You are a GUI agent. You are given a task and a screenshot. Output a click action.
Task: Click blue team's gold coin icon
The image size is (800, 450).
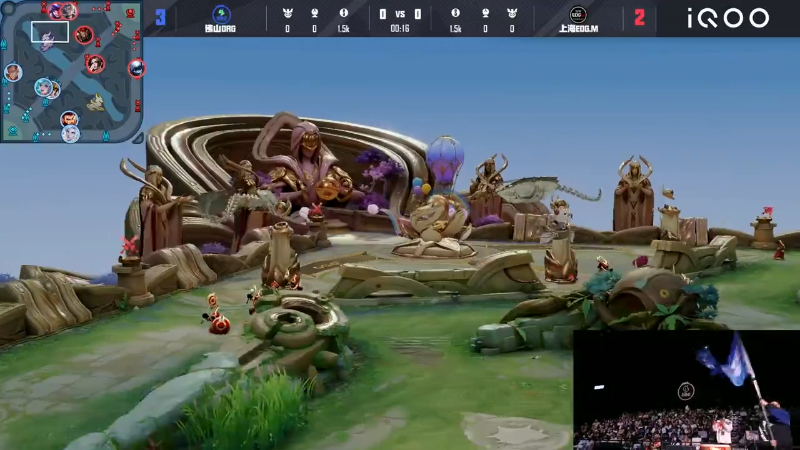343,13
